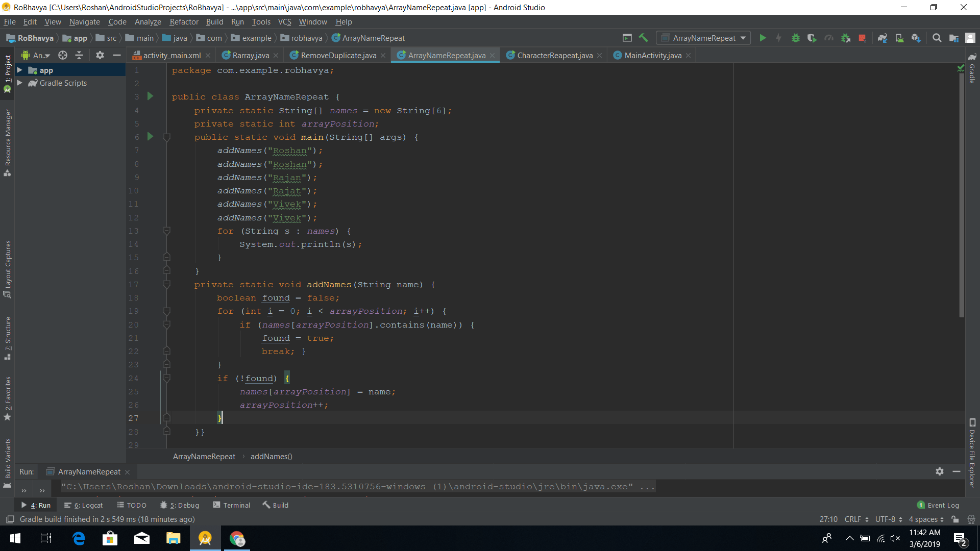
Task: Open the 4 spaces indent selector
Action: coord(926,519)
